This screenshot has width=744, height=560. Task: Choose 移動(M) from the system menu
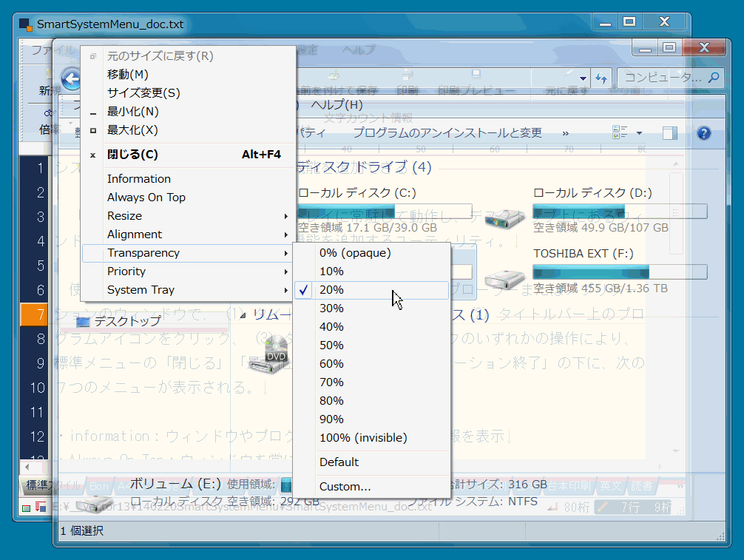coord(187,74)
